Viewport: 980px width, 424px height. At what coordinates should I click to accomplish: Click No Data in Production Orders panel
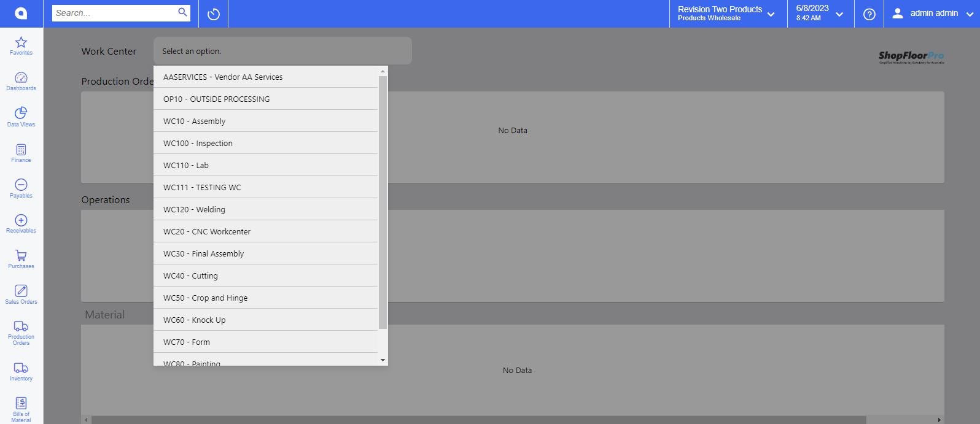(x=513, y=130)
